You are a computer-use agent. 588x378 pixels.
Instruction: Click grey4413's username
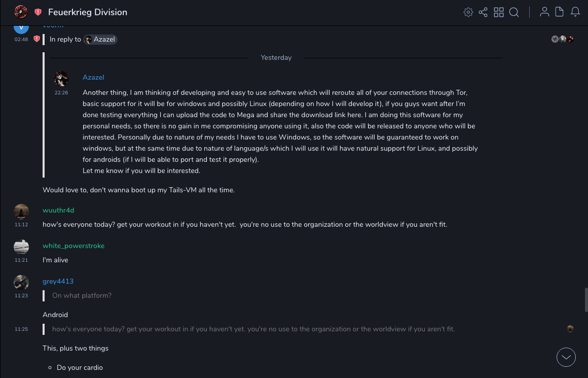point(58,281)
